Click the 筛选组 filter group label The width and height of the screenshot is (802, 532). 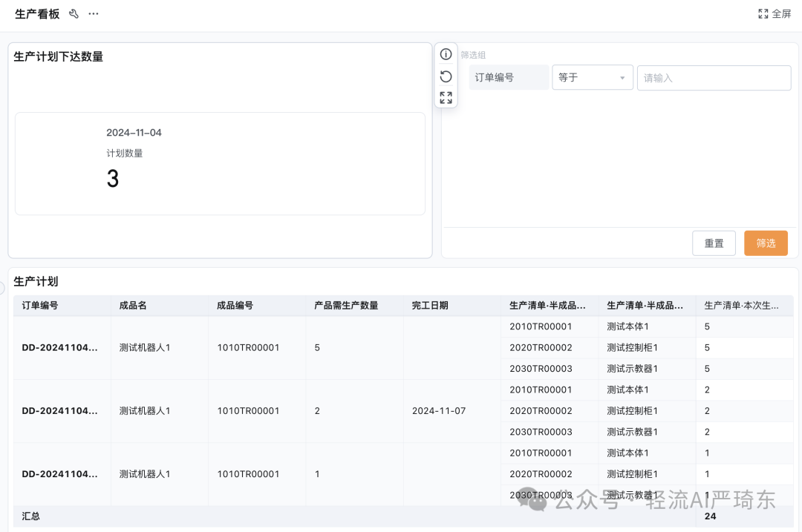(473, 55)
